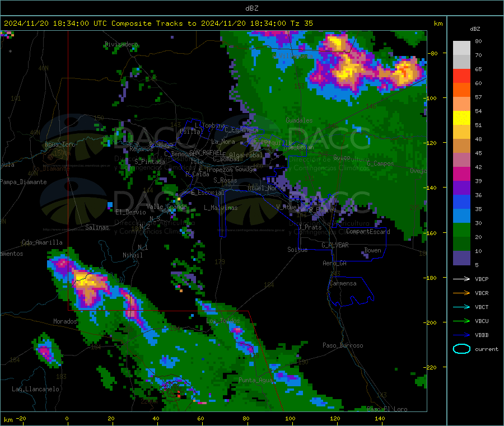504x426 pixels.
Task: Select the green VBCU arrow icon
Action: click(461, 321)
